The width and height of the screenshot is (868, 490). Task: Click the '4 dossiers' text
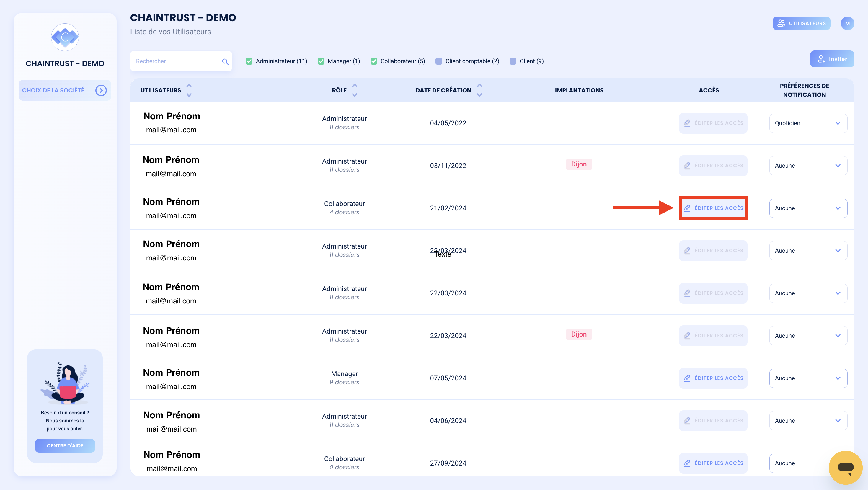click(x=344, y=212)
